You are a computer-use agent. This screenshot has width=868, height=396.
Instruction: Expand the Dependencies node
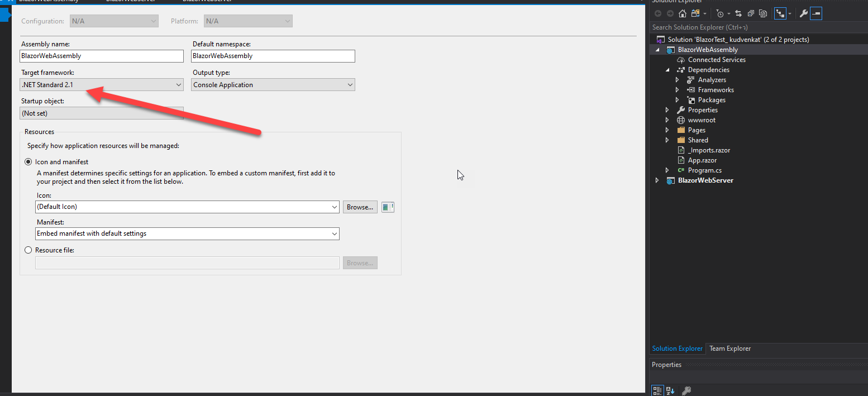[667, 69]
